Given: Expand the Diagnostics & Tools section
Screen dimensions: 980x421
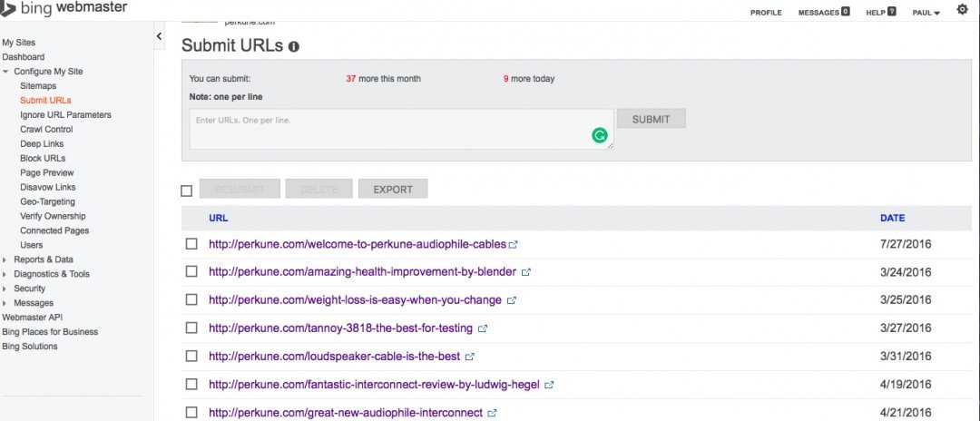Looking at the screenshot, I should click(x=5, y=274).
